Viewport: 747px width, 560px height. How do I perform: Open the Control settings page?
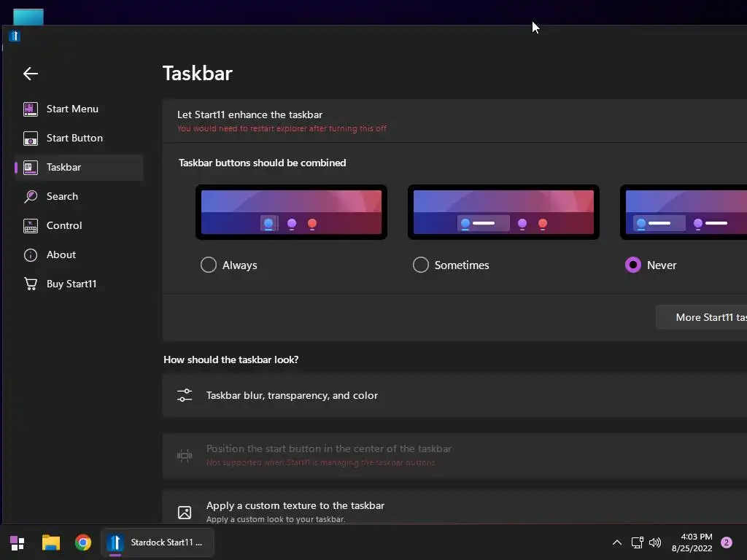click(79, 226)
